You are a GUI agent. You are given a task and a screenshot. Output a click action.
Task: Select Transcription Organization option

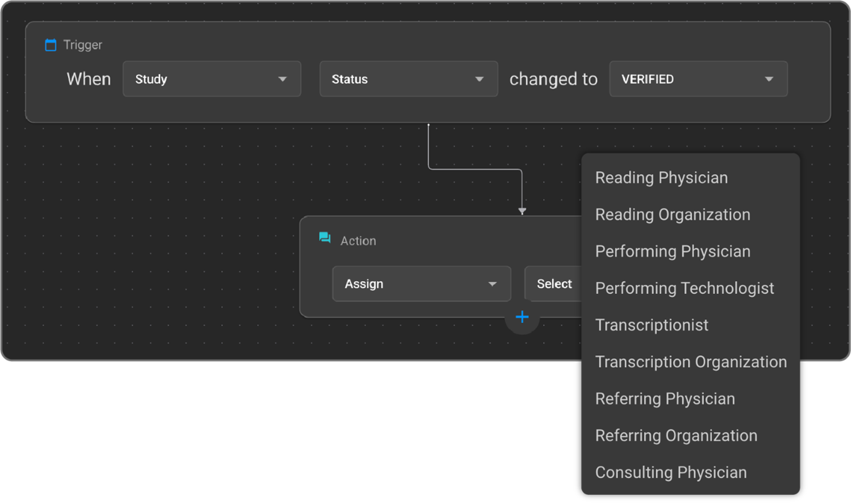(x=690, y=362)
